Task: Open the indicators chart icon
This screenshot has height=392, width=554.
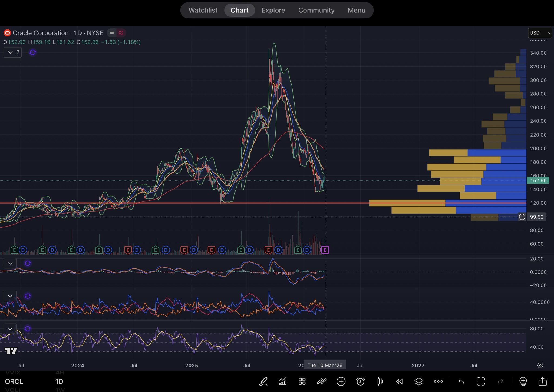Action: (x=283, y=381)
